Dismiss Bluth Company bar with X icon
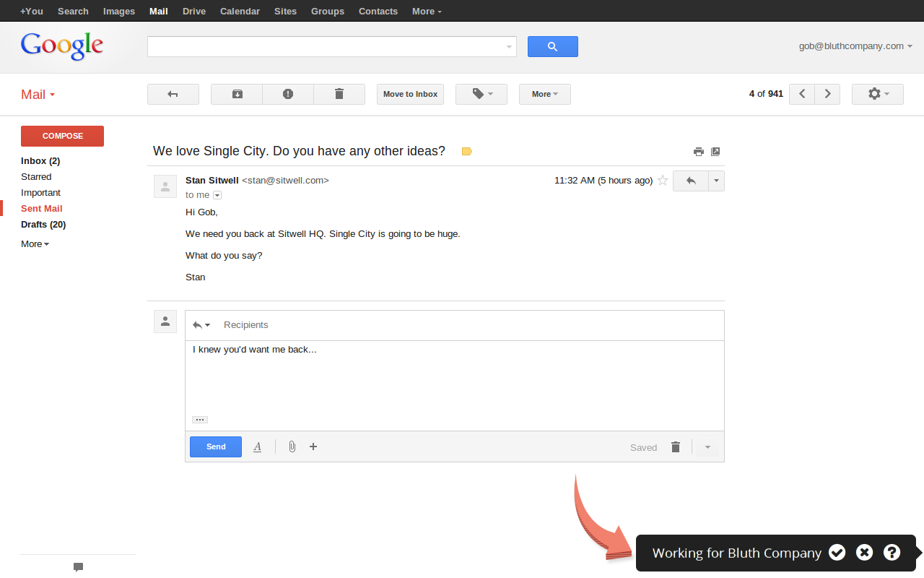924x578 pixels. tap(864, 553)
